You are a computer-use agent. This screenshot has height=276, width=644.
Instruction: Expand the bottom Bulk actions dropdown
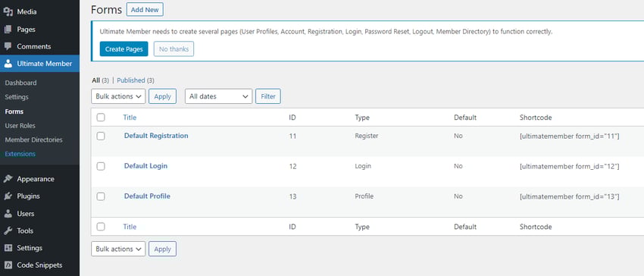point(118,249)
